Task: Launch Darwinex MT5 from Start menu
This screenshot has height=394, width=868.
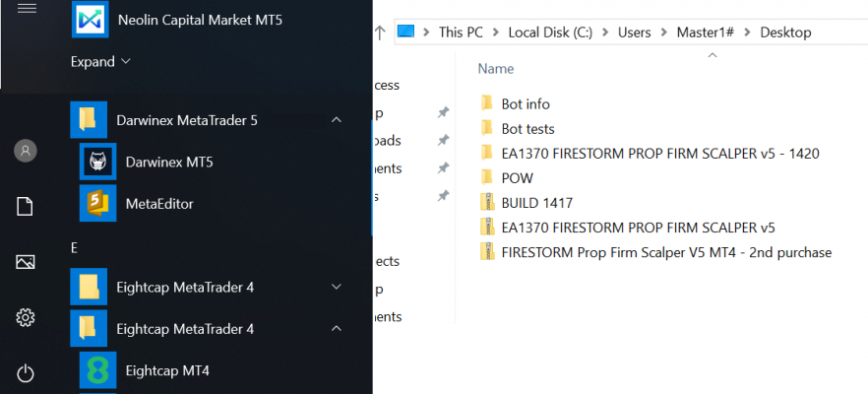Action: point(169,162)
